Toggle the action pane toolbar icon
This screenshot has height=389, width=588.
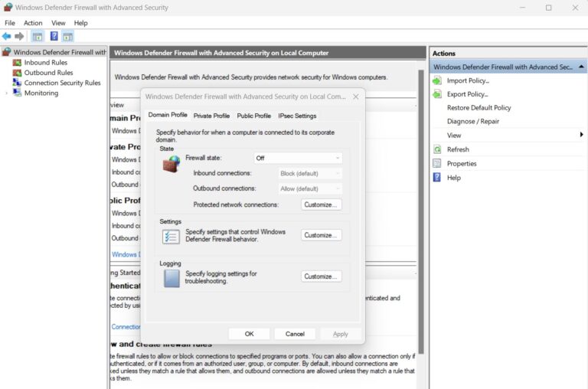coord(68,37)
